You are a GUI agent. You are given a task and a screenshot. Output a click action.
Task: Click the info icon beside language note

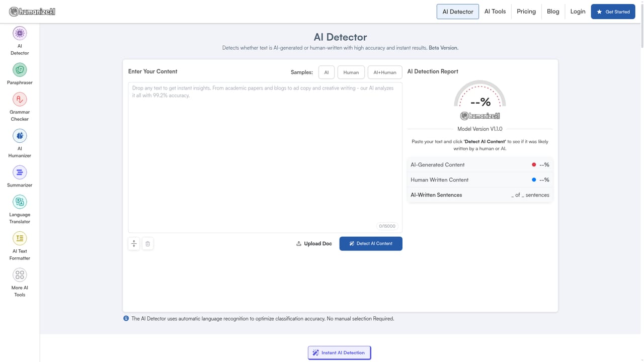coord(126,318)
